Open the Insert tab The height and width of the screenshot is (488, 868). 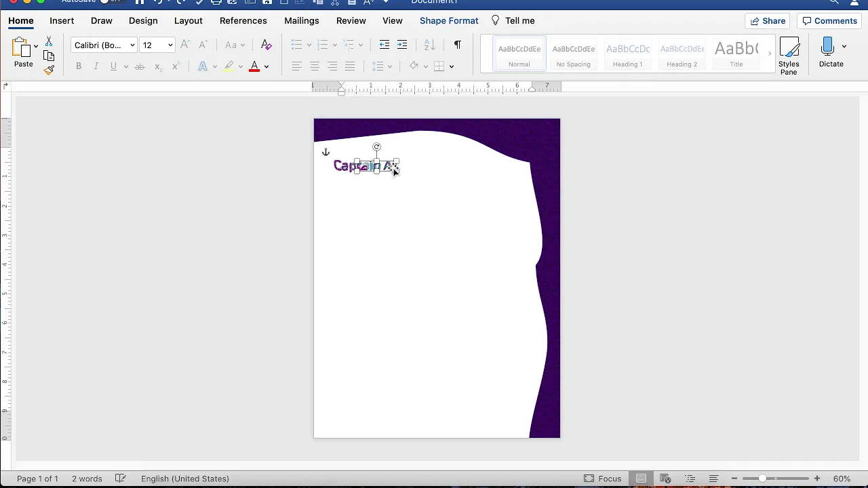click(x=62, y=21)
